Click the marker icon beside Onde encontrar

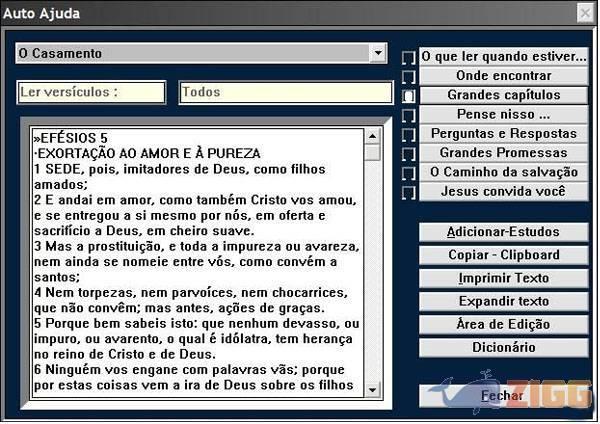pyautogui.click(x=408, y=77)
